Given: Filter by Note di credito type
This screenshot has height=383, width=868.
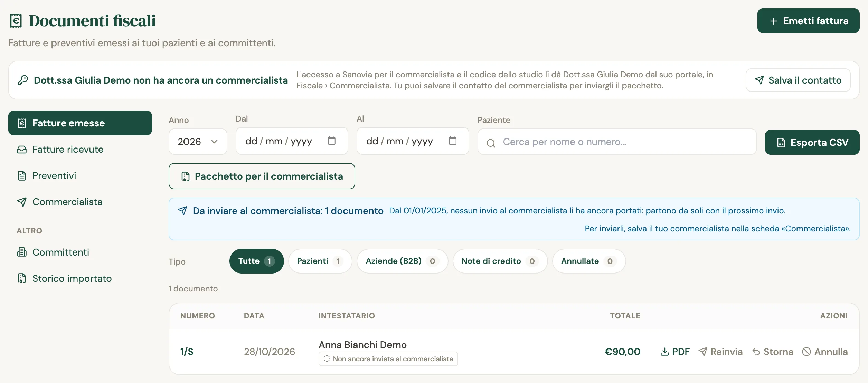Looking at the screenshot, I should pos(500,261).
